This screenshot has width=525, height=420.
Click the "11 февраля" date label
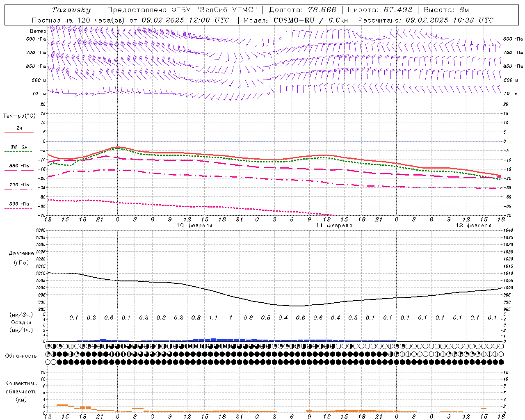click(x=334, y=226)
